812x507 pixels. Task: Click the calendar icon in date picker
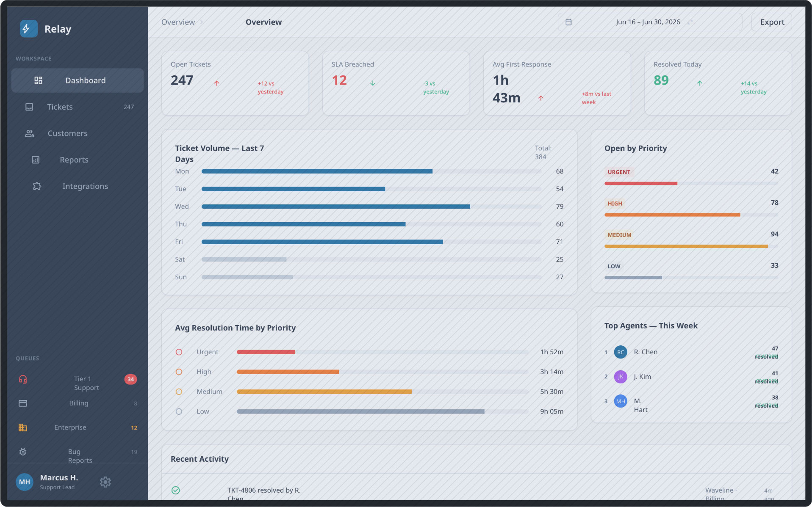pyautogui.click(x=568, y=22)
